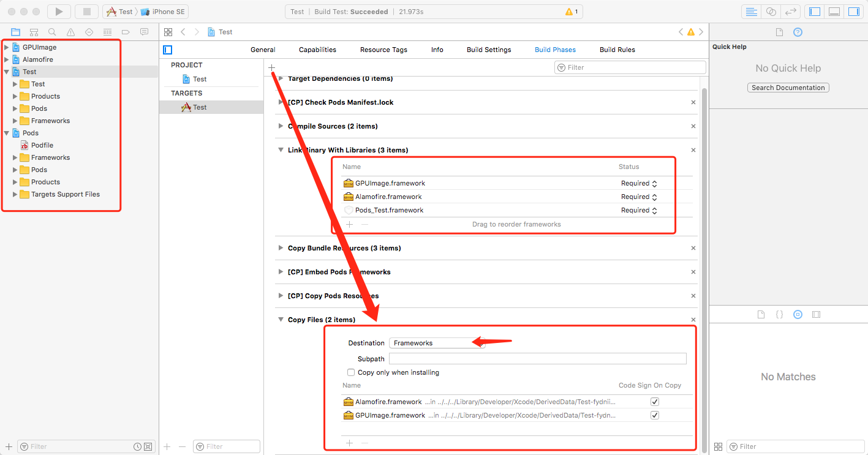Remove the Copy Files build phase
This screenshot has height=455, width=868.
[693, 320]
